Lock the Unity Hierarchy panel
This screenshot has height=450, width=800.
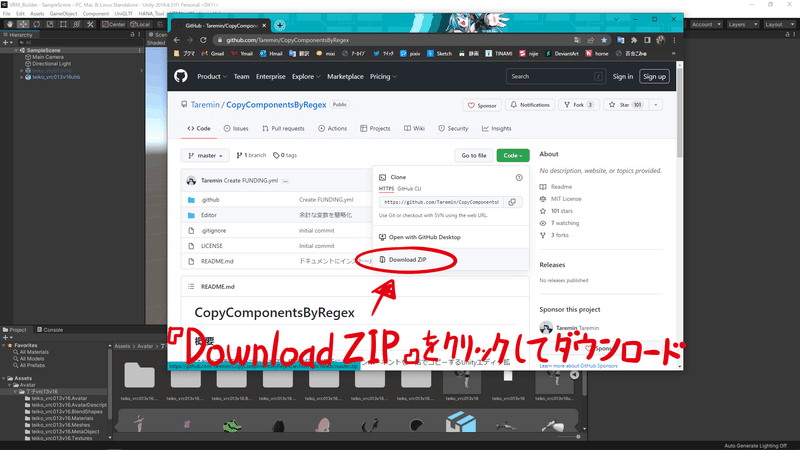tap(133, 34)
